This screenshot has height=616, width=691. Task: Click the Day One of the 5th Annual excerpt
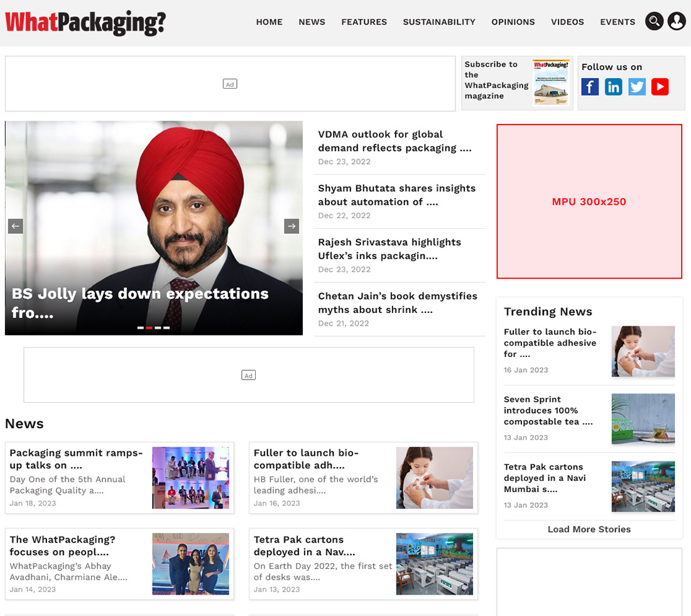[67, 485]
